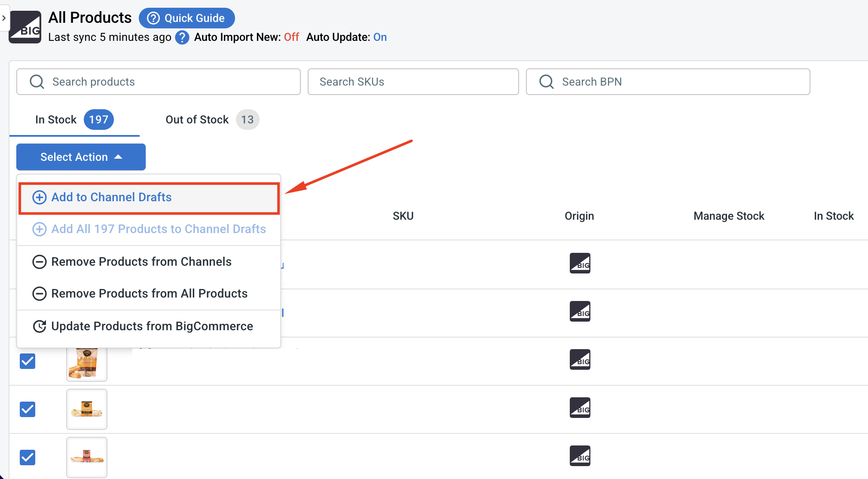Open the fifth row product thumbnail

click(87, 458)
